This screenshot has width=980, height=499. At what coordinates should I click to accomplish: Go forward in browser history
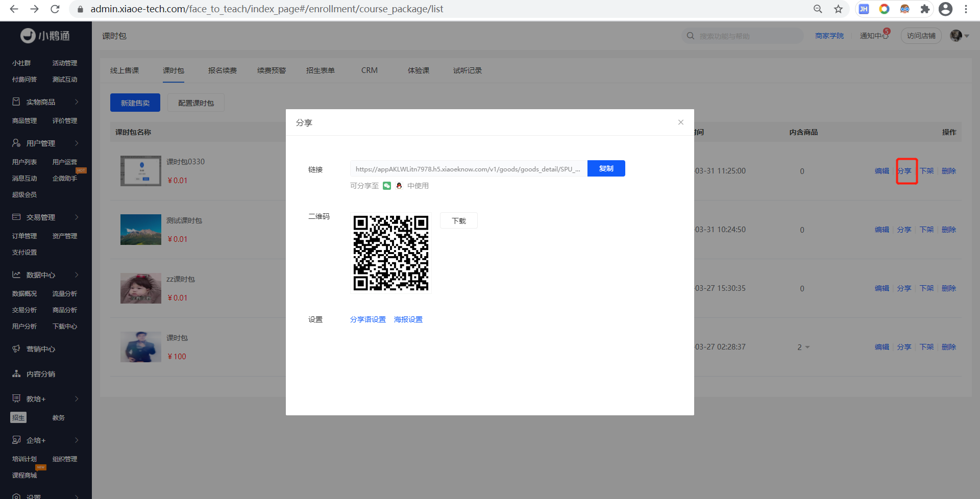(34, 9)
